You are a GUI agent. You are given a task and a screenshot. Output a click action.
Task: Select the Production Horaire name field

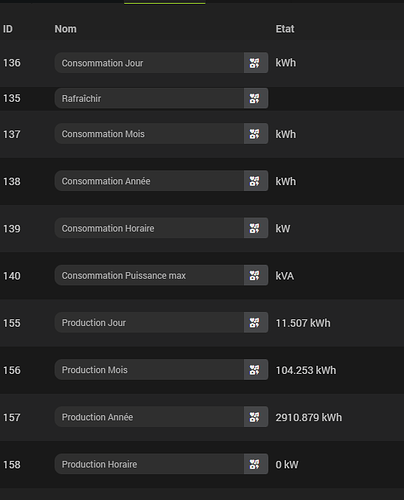(x=149, y=464)
